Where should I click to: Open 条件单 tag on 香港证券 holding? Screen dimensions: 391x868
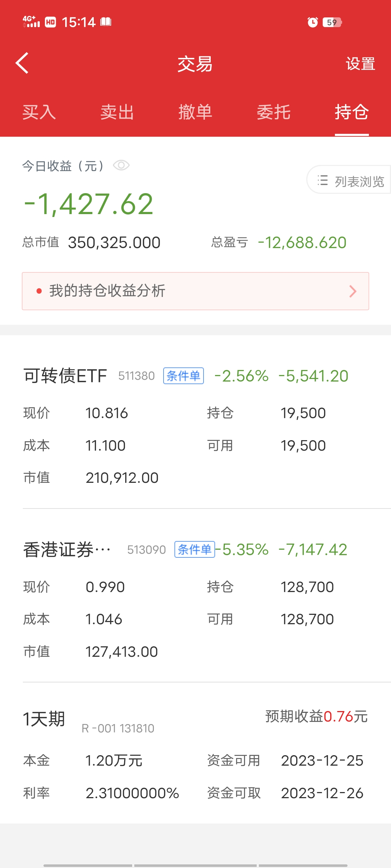pyautogui.click(x=195, y=549)
